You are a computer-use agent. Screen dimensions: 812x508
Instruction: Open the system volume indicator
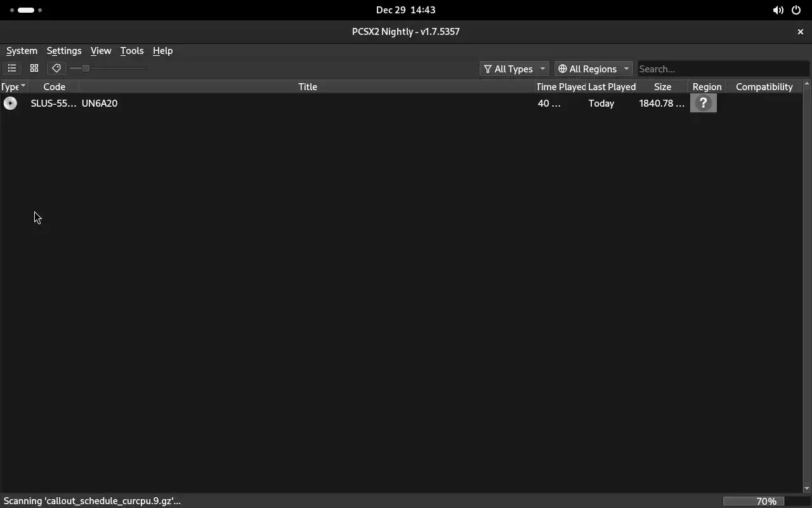(x=778, y=10)
